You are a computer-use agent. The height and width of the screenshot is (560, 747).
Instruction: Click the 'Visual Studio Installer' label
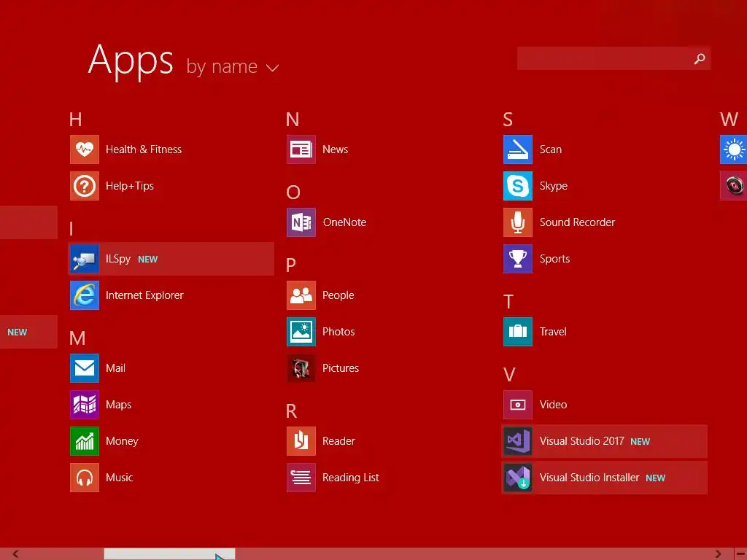(589, 478)
